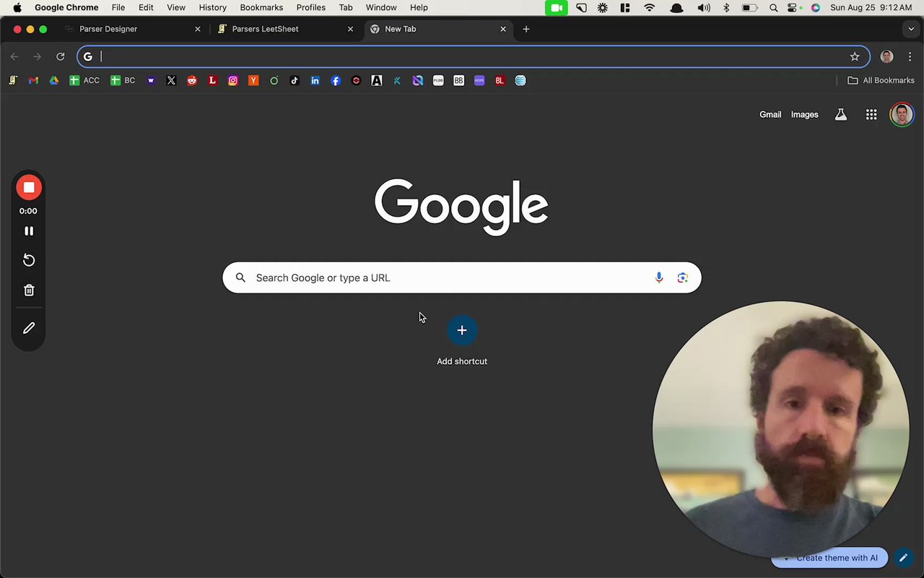
Task: Open the volume control in the menu bar
Action: pos(704,7)
